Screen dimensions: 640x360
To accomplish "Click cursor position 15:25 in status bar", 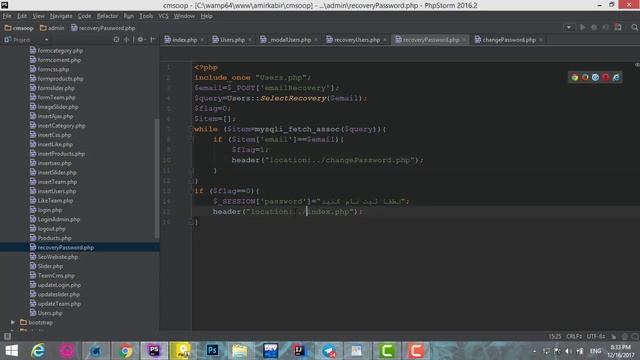I will pyautogui.click(x=554, y=337).
